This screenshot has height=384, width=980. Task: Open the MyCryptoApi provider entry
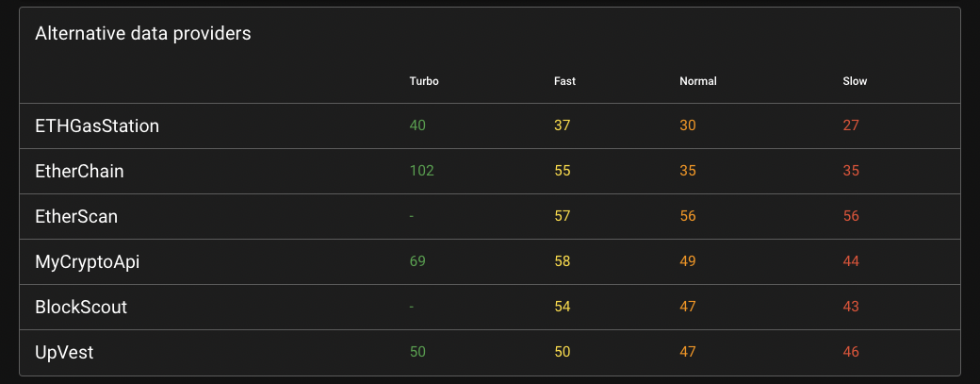pyautogui.click(x=87, y=262)
